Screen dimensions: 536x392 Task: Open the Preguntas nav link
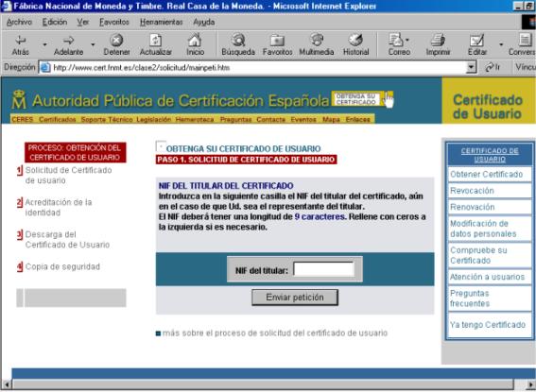(236, 120)
